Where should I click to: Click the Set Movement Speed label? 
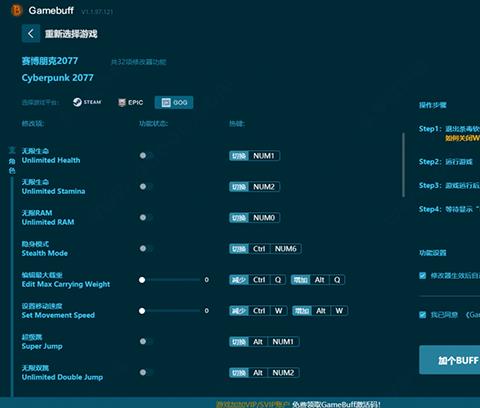(x=58, y=315)
